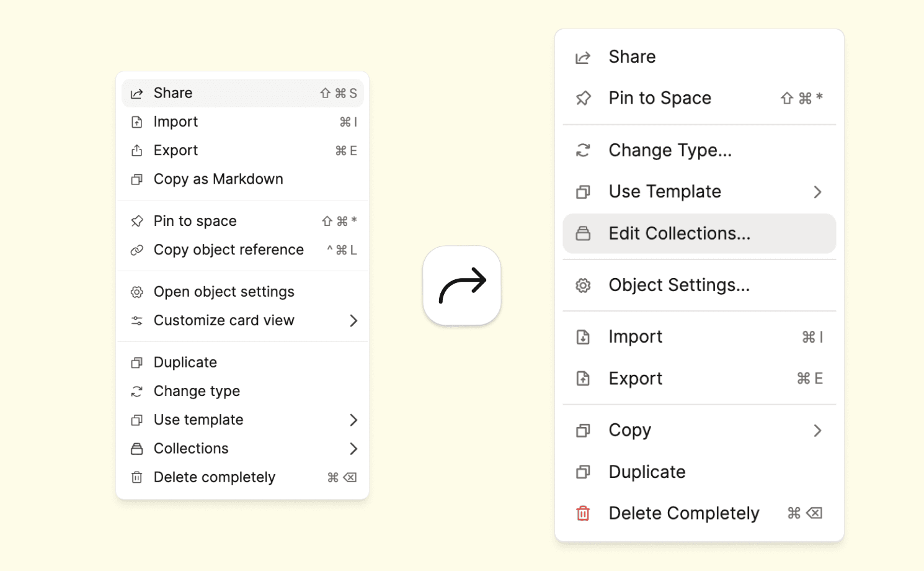Click the collections tray icon beside Edit Collections...
Image resolution: width=924 pixels, height=571 pixels.
pos(583,233)
